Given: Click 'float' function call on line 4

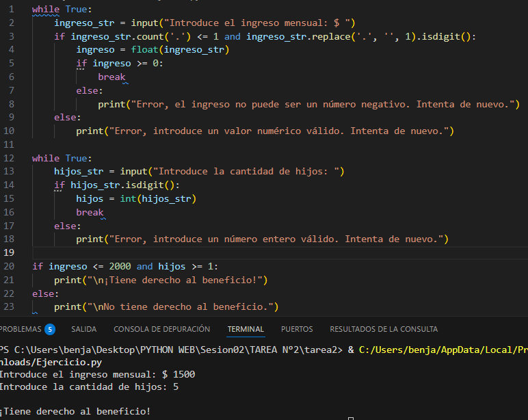Looking at the screenshot, I should (144, 49).
